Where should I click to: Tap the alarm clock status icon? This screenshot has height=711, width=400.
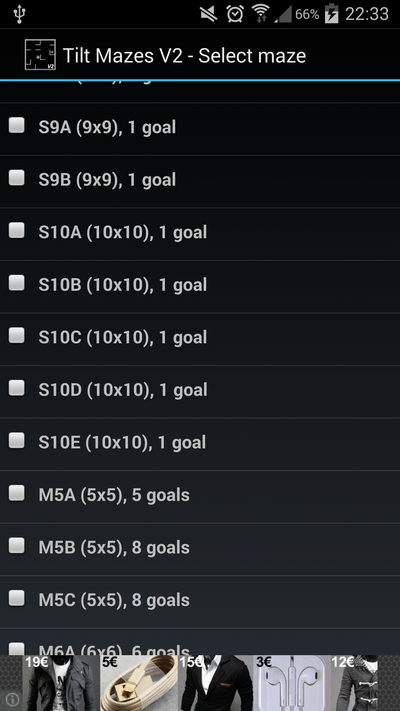pos(235,14)
